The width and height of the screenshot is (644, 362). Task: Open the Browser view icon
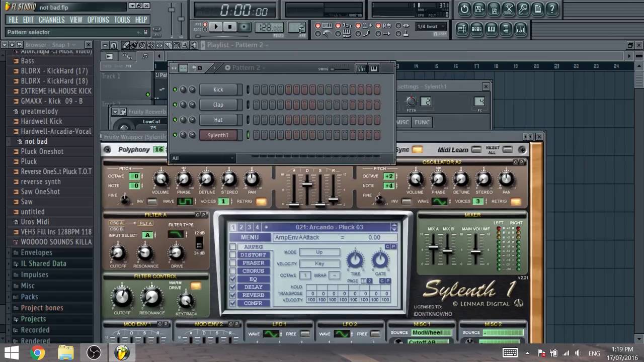[506, 30]
